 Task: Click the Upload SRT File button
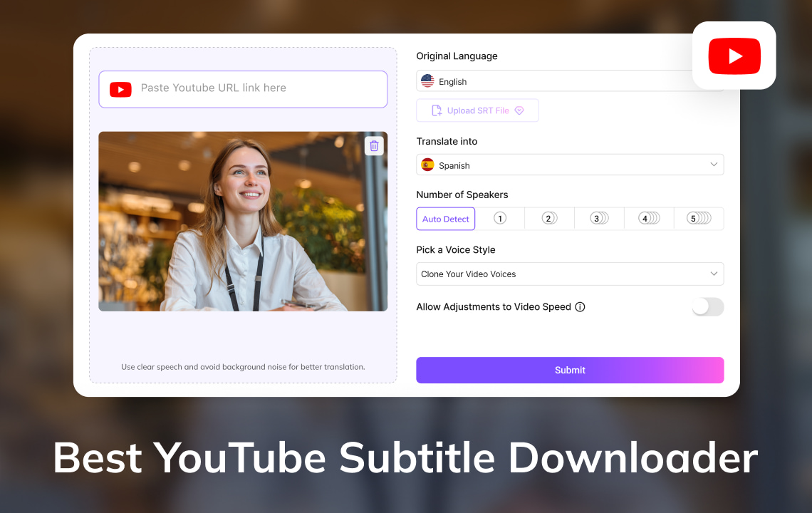pos(477,110)
